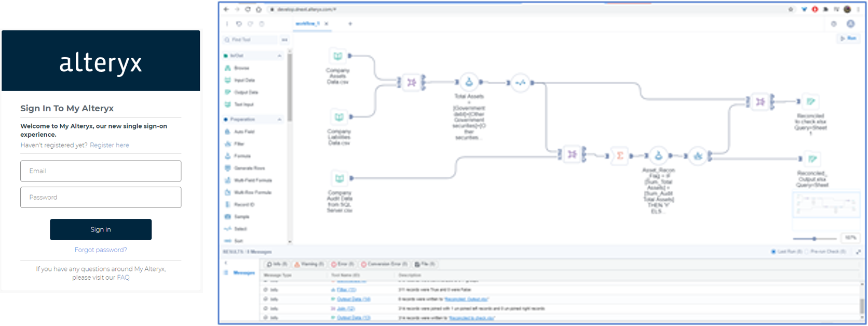Click the Join tool before the Summarize tool
Screen dimensions: 868x326
[572, 154]
